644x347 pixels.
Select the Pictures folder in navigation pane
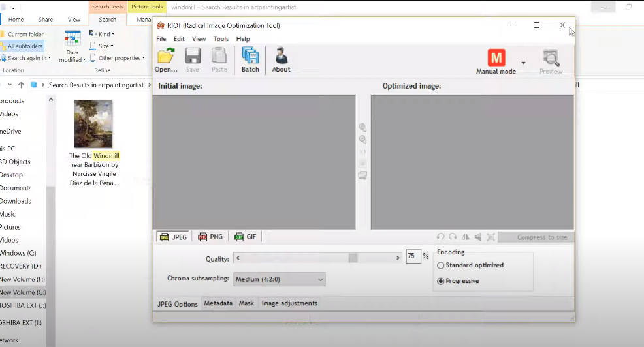coord(10,227)
